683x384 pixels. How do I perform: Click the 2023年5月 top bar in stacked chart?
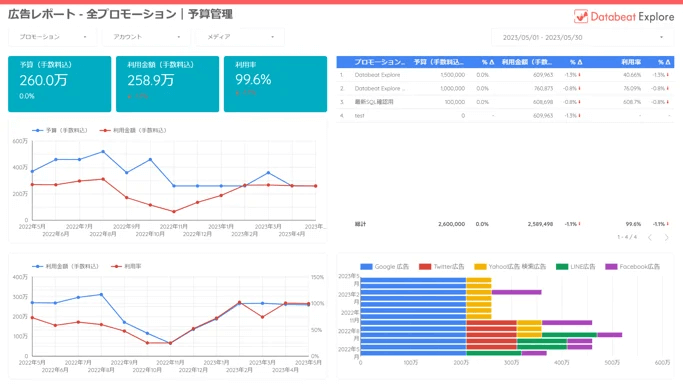pos(426,280)
